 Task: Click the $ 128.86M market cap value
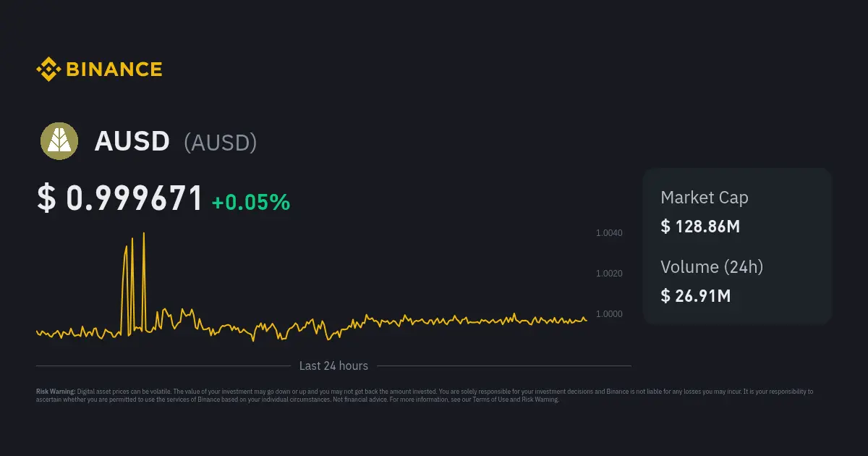click(x=700, y=227)
